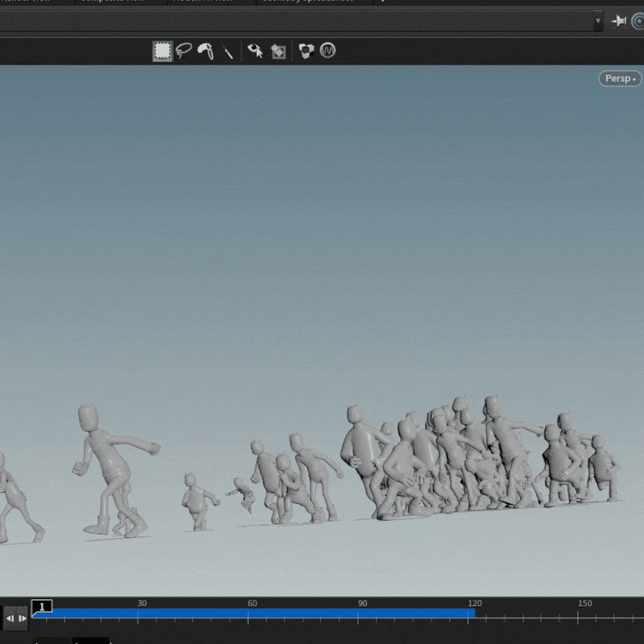The image size is (644, 644).
Task: Select the Box picking tool
Action: tap(163, 52)
